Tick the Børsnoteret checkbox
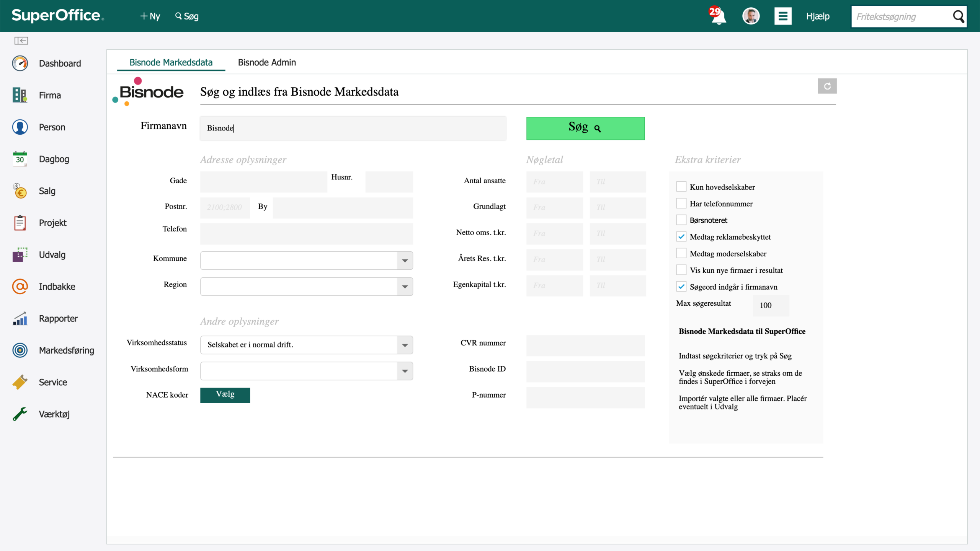Screen dimensions: 980x551 pyautogui.click(x=681, y=220)
